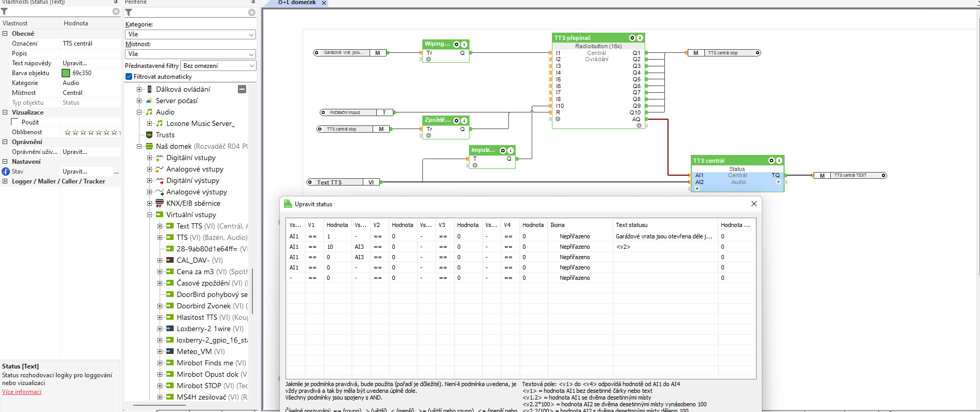Toggle the Použít visualization checkbox

(15, 122)
